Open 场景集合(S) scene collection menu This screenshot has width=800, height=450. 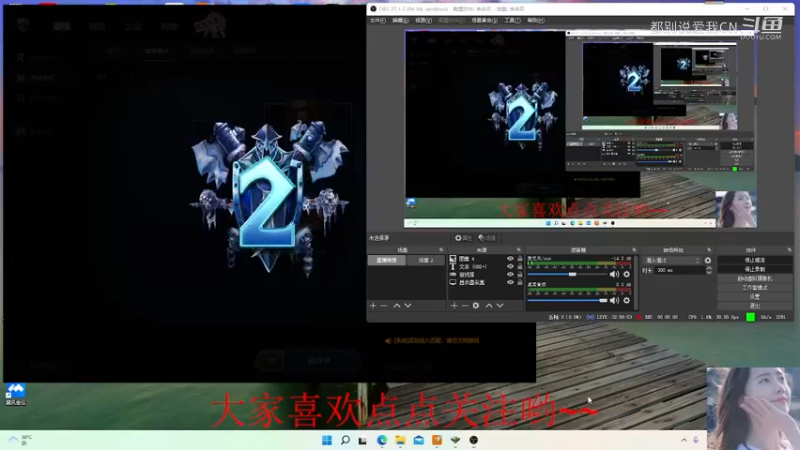pos(484,20)
